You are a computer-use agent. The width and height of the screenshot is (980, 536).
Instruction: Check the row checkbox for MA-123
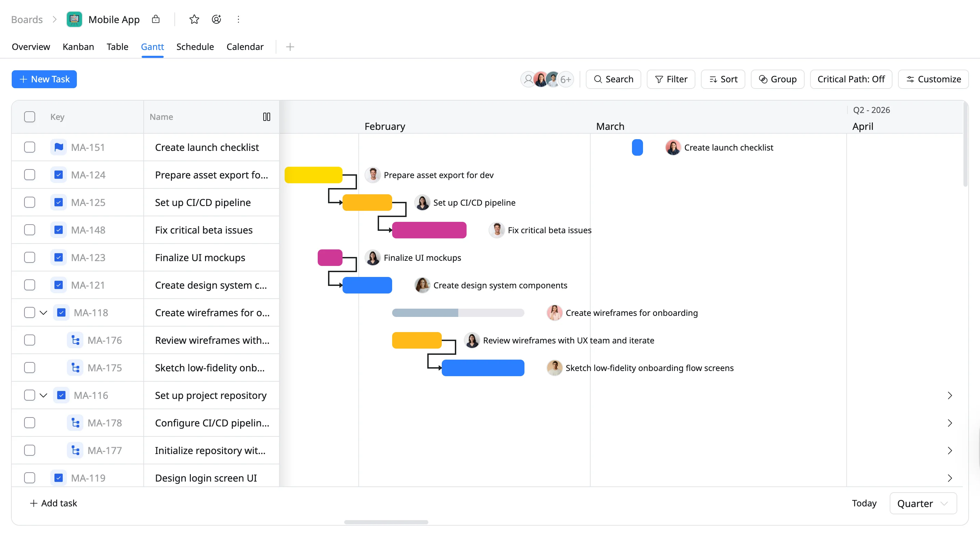pyautogui.click(x=30, y=258)
